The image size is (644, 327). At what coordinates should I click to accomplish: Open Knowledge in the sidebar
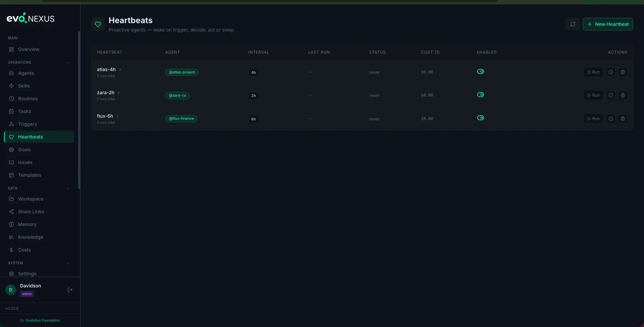tap(39, 237)
